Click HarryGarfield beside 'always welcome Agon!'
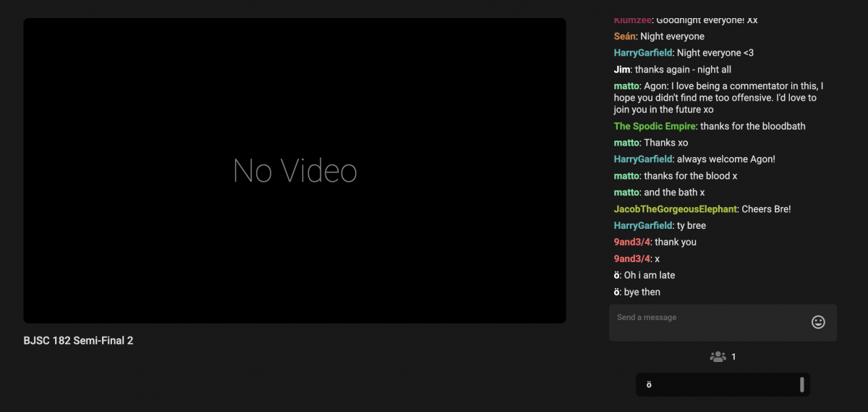Image resolution: width=868 pixels, height=412 pixels. coord(643,159)
